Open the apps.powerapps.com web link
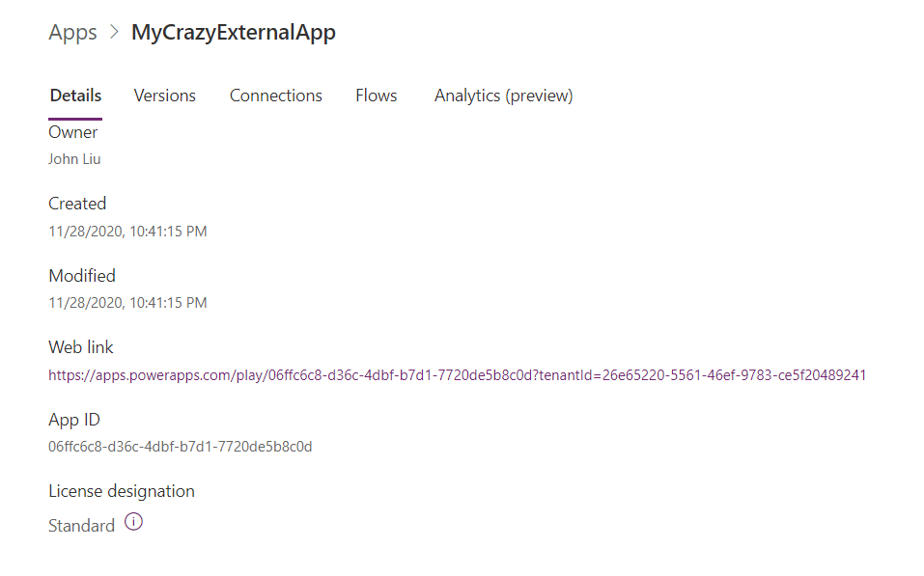 click(x=457, y=375)
